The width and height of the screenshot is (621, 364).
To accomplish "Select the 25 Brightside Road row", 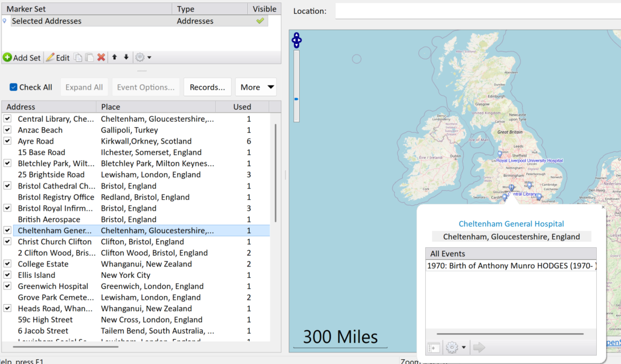I will click(x=136, y=174).
